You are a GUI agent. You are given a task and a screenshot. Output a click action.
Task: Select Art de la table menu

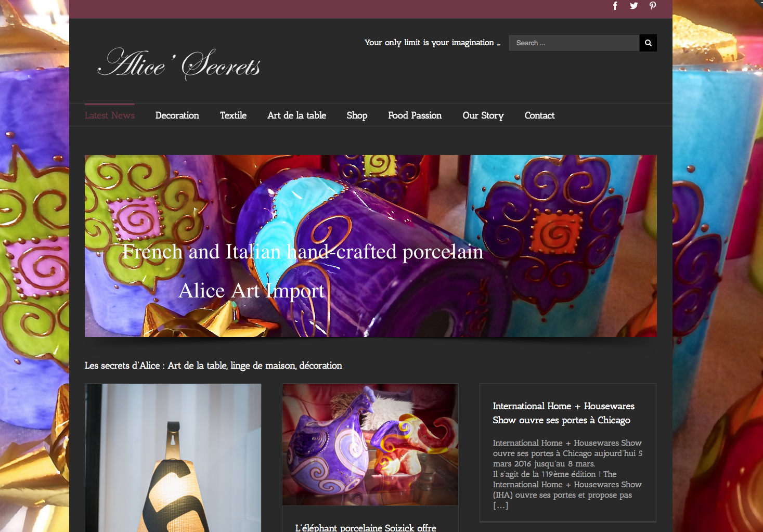pyautogui.click(x=297, y=115)
